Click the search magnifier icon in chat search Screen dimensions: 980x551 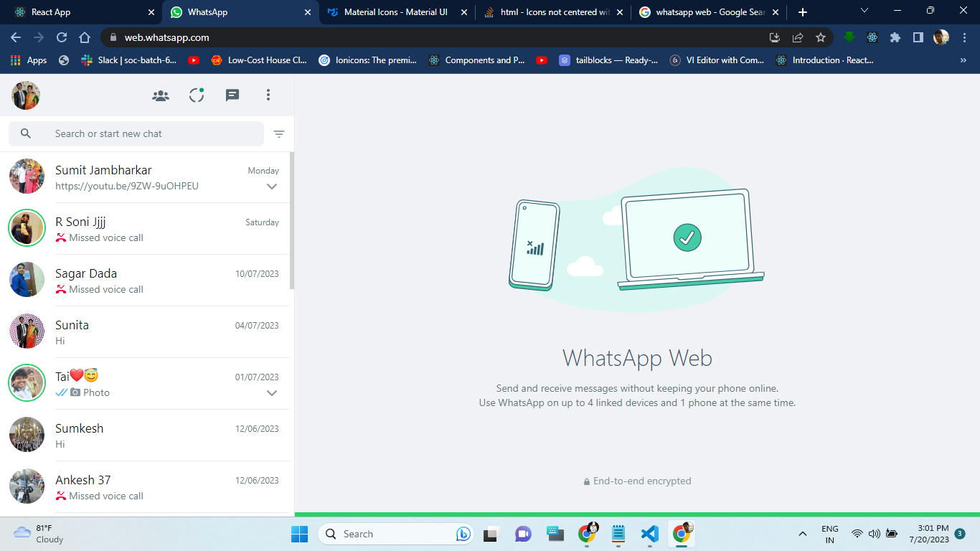tap(26, 133)
